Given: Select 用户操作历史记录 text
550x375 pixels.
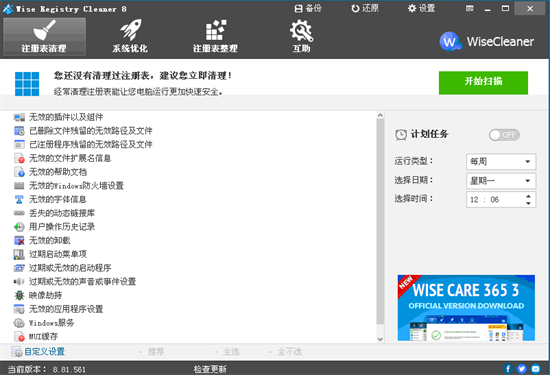Looking at the screenshot, I should (62, 227).
